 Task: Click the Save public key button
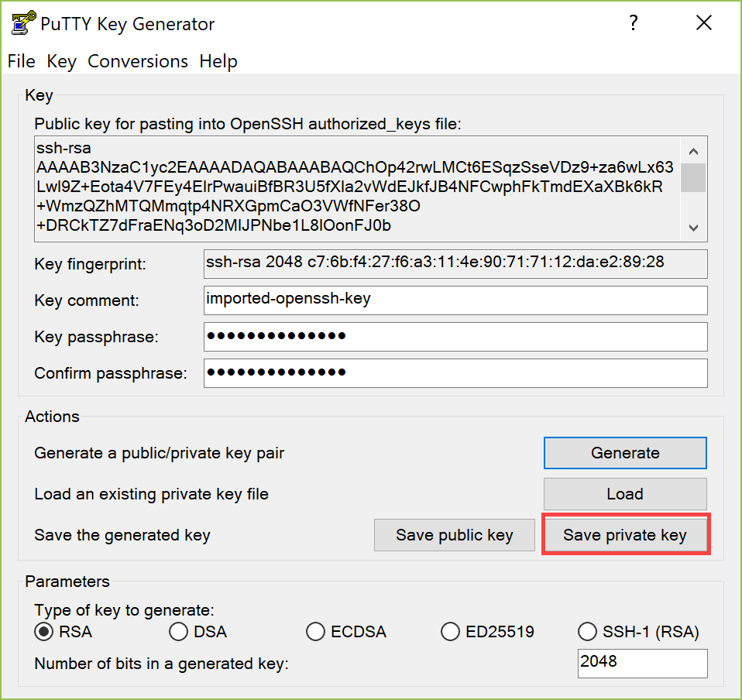pos(455,535)
